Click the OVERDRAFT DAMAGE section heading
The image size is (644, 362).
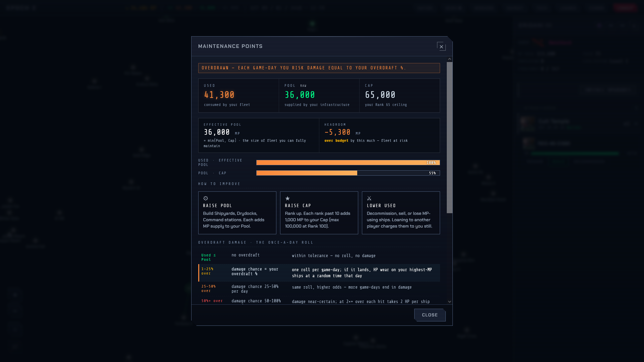(x=256, y=243)
